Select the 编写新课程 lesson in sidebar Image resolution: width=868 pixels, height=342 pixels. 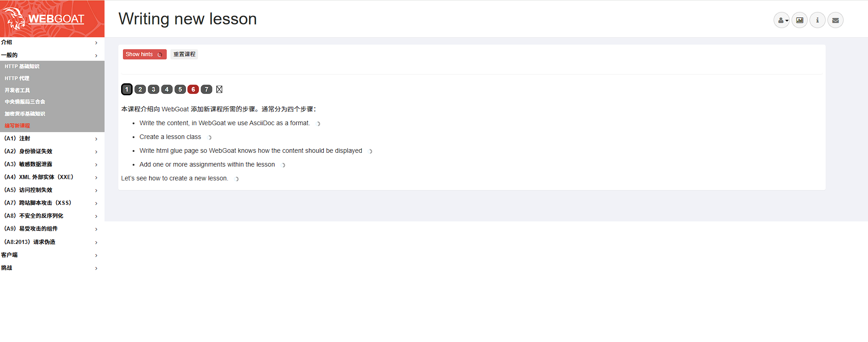click(x=17, y=126)
